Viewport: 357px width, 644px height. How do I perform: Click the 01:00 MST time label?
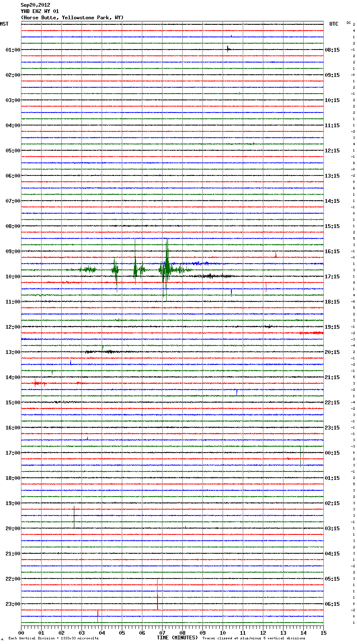tap(13, 50)
